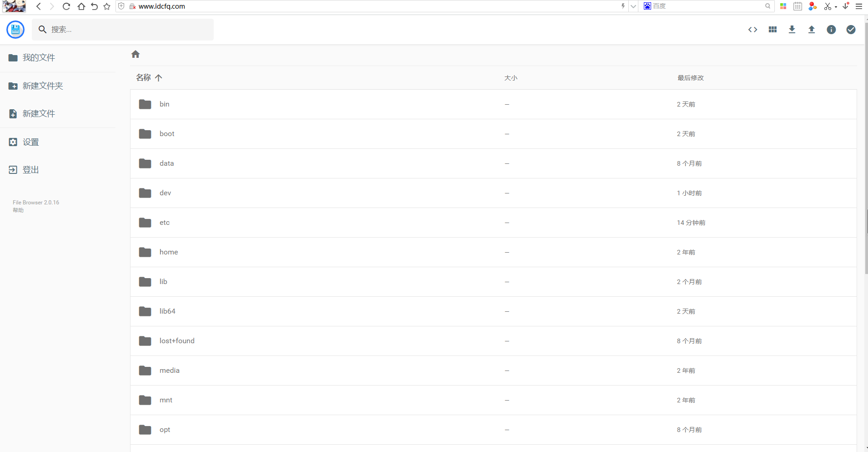Viewport: 868px width, 452px height.
Task: Open the etc folder
Action: click(x=165, y=223)
